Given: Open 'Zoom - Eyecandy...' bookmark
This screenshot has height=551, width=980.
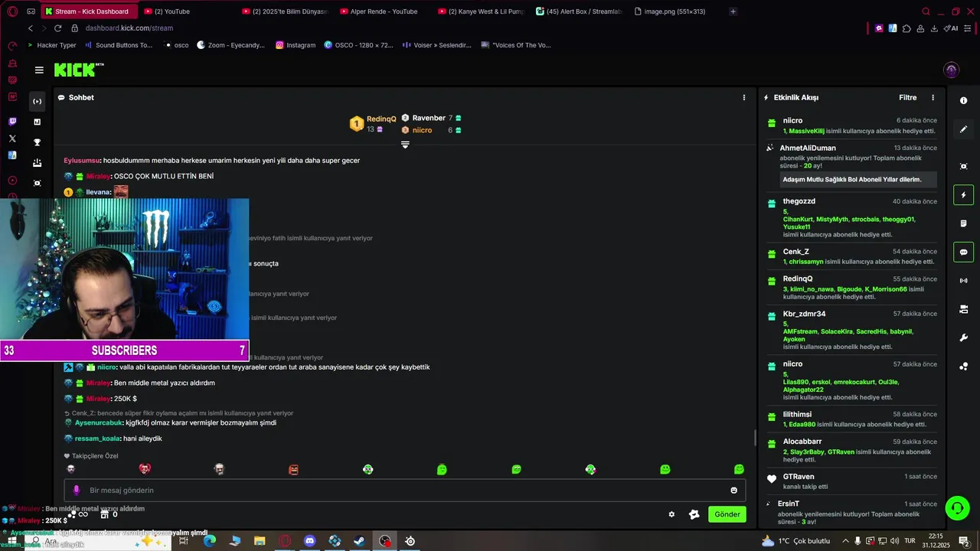Looking at the screenshot, I should point(231,45).
